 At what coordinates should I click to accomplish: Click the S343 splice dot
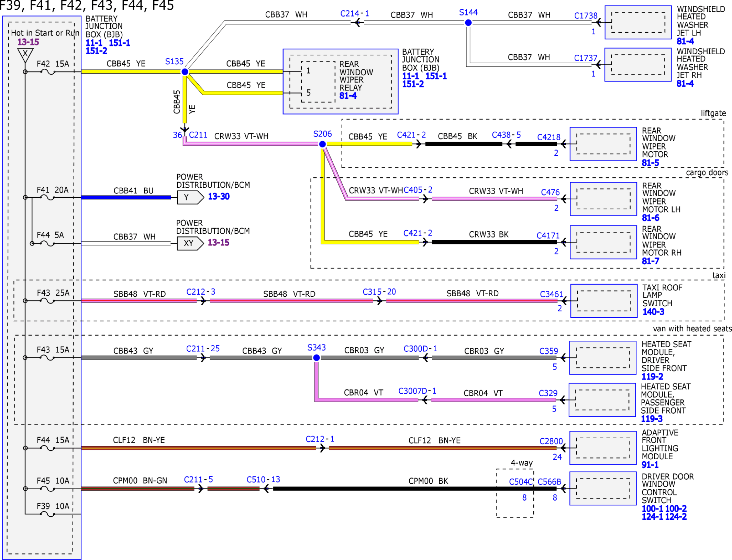coord(317,358)
